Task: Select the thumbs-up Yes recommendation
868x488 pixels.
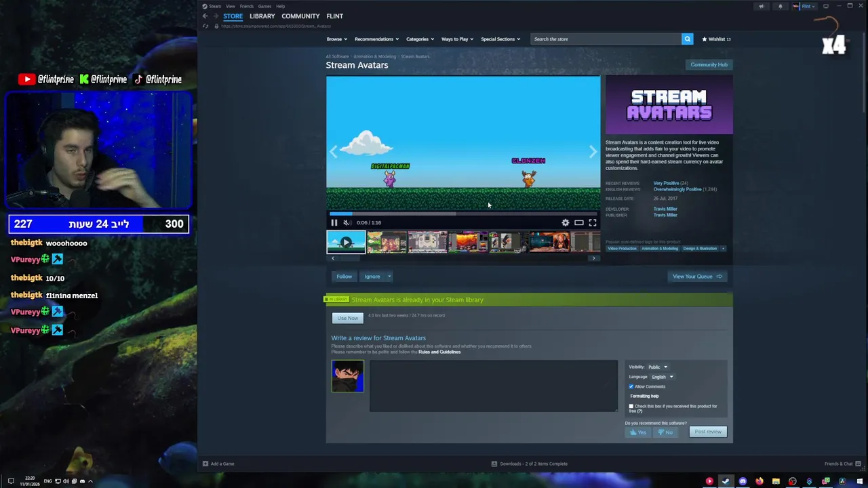Action: (637, 432)
